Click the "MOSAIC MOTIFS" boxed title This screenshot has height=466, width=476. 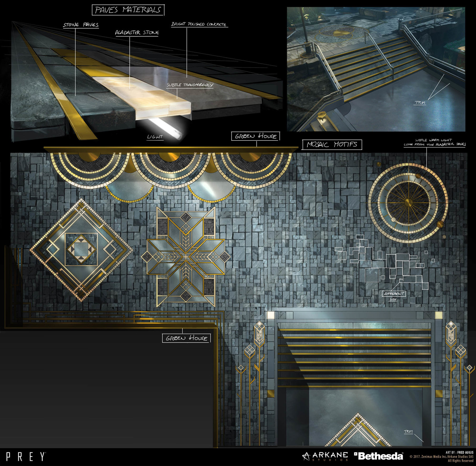pyautogui.click(x=332, y=145)
